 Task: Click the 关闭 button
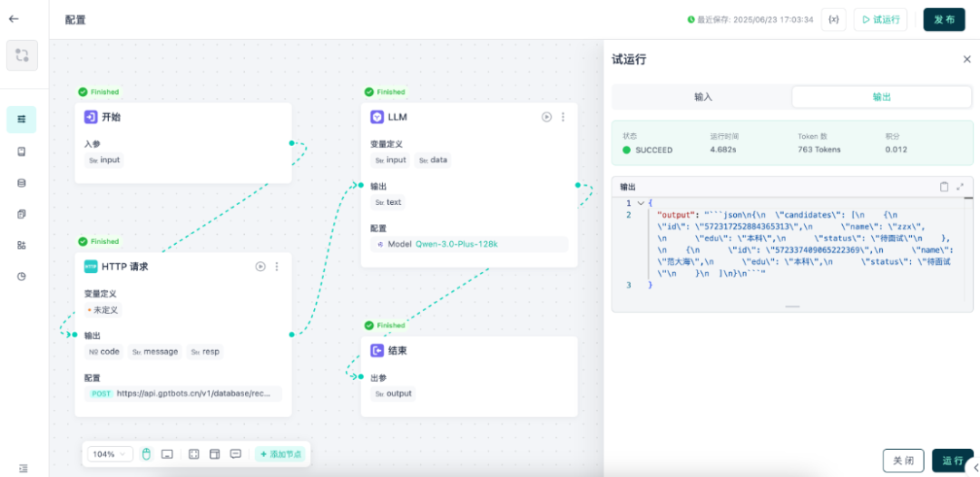point(903,461)
